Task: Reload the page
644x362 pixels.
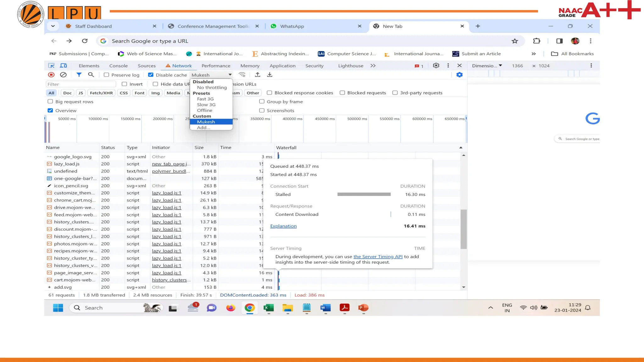Action: 85,41
